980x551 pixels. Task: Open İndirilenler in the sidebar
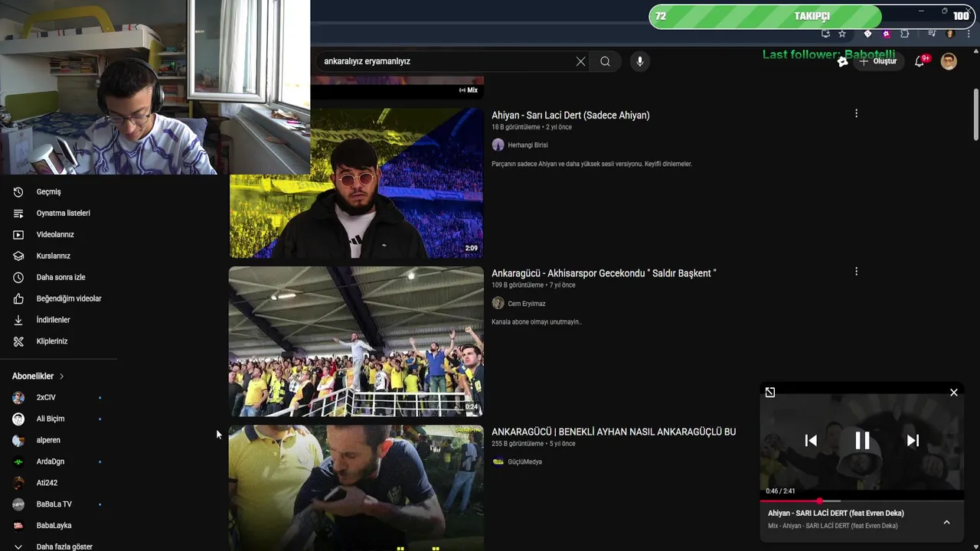pyautogui.click(x=53, y=320)
